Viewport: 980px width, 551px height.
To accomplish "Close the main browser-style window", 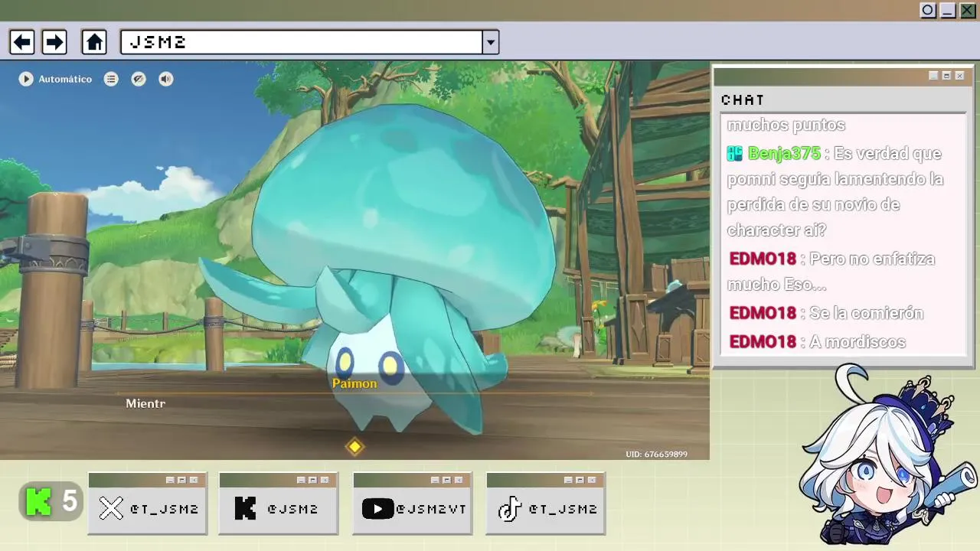I will [x=968, y=11].
